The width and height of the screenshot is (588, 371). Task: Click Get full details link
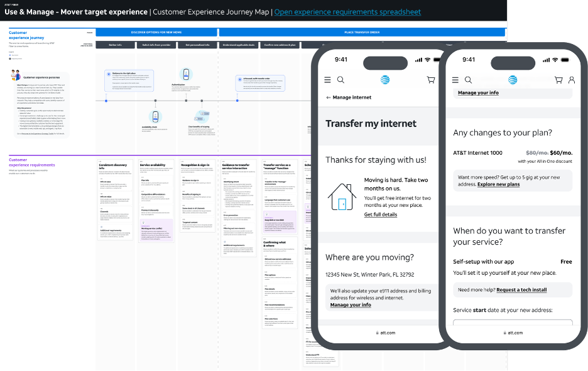[380, 214]
